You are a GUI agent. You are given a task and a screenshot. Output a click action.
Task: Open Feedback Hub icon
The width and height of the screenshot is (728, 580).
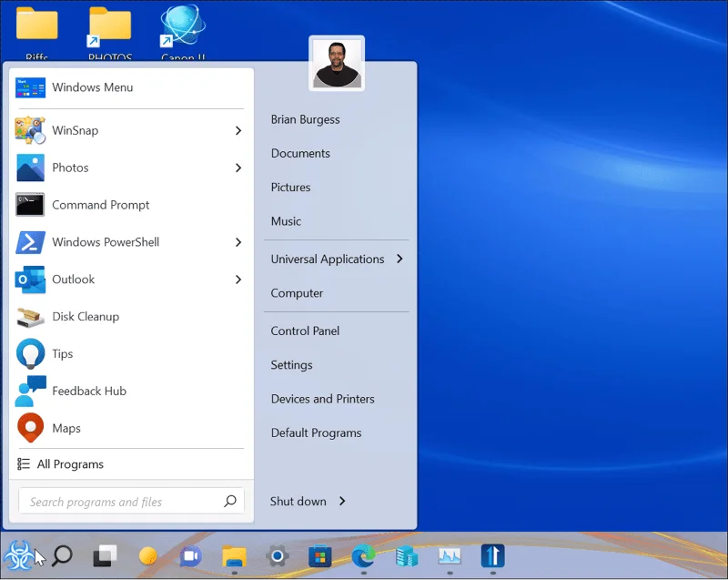pyautogui.click(x=30, y=391)
